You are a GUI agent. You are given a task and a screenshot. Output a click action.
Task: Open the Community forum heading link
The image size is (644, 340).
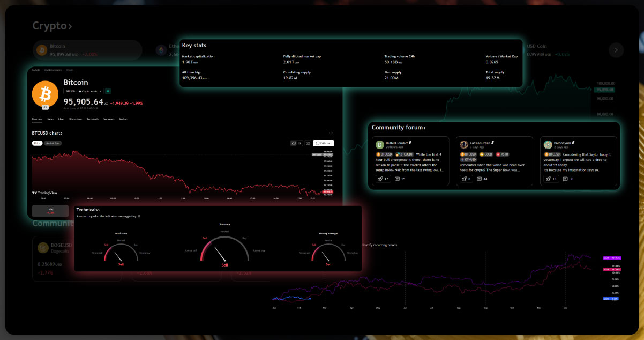click(399, 128)
